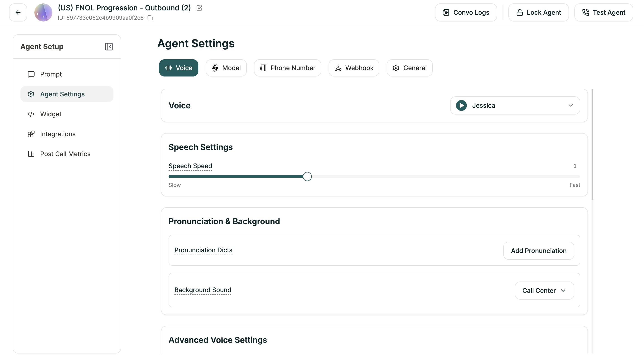Open the Jessica voice dropdown

tap(571, 105)
